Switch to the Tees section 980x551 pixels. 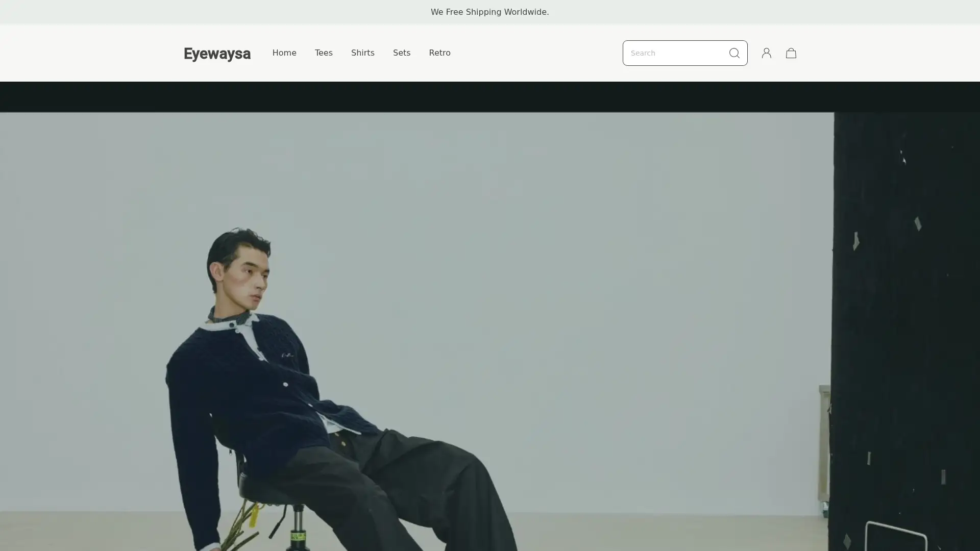323,53
